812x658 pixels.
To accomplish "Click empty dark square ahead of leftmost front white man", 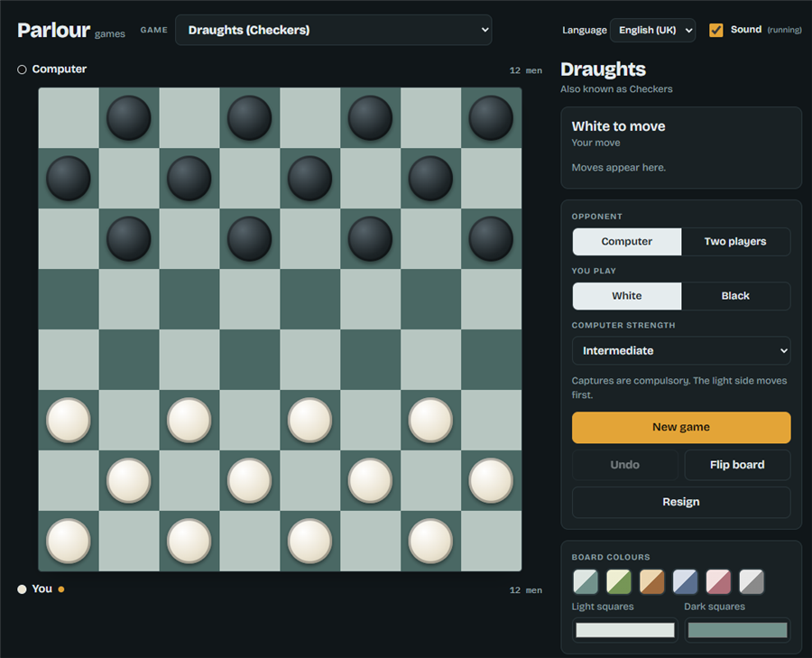I will pyautogui.click(x=128, y=359).
